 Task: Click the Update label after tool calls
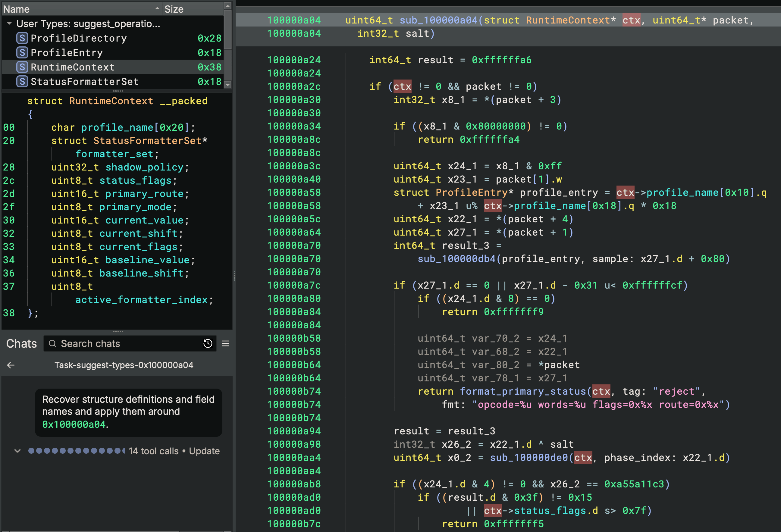204,451
